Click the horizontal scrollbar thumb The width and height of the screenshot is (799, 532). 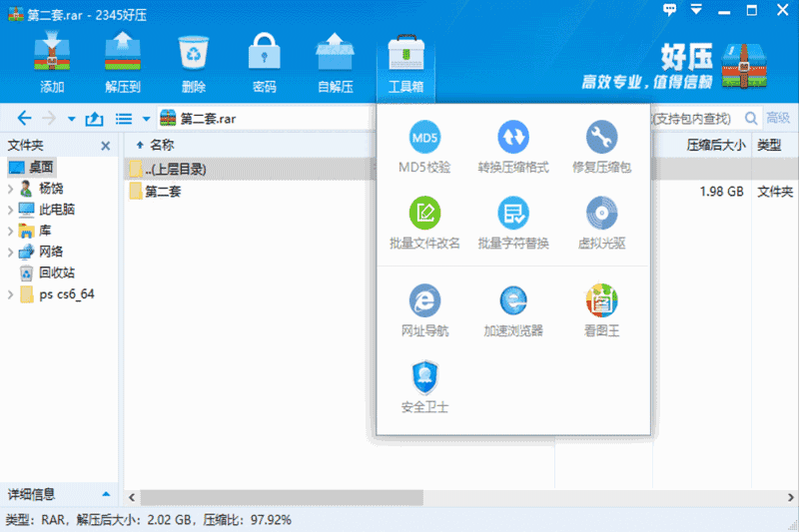coord(282,497)
